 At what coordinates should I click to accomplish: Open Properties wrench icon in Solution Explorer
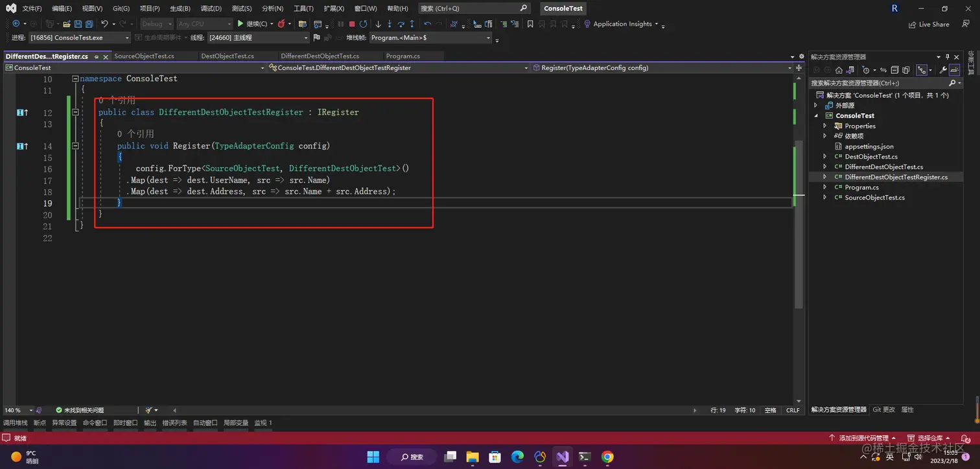[943, 70]
